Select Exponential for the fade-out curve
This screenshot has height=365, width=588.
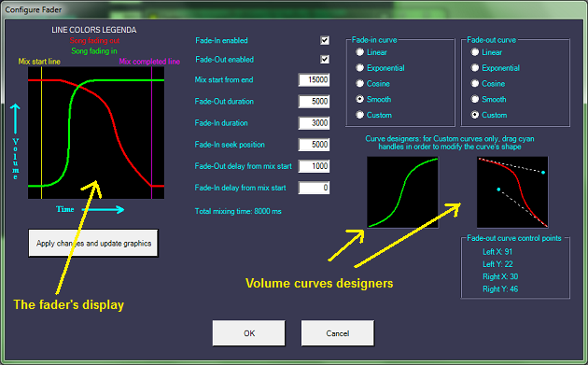pos(475,68)
